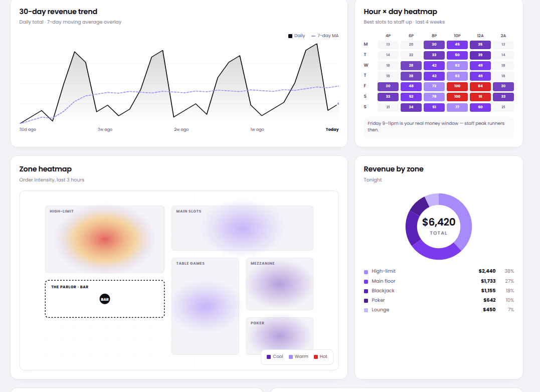Image resolution: width=540 pixels, height=392 pixels.
Task: Select the Friday 10P cell showing 100
Action: pos(456,86)
